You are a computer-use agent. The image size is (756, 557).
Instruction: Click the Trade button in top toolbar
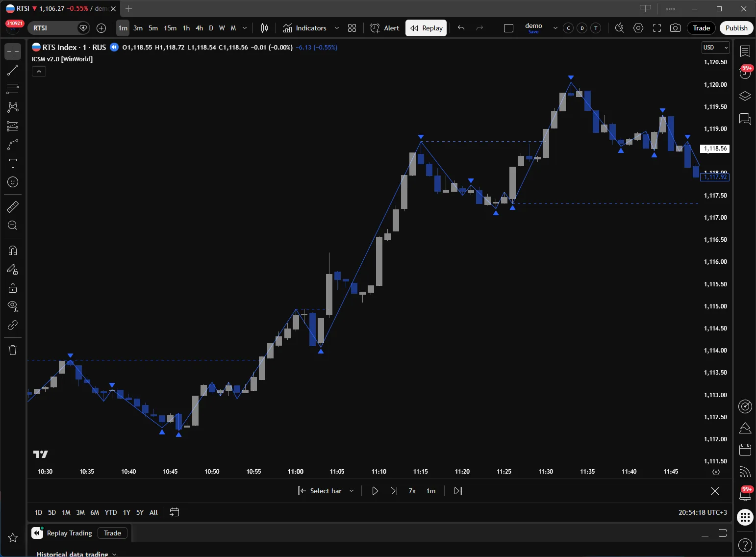point(701,28)
